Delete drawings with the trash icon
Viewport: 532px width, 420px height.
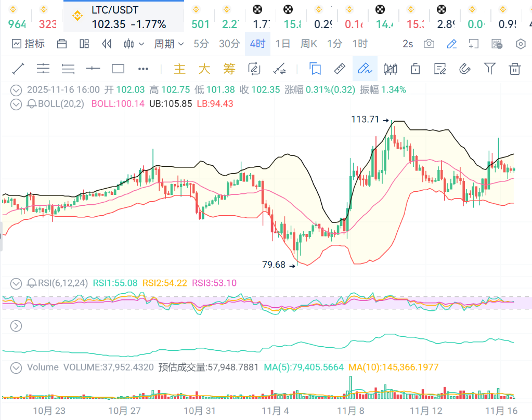[x=515, y=68]
